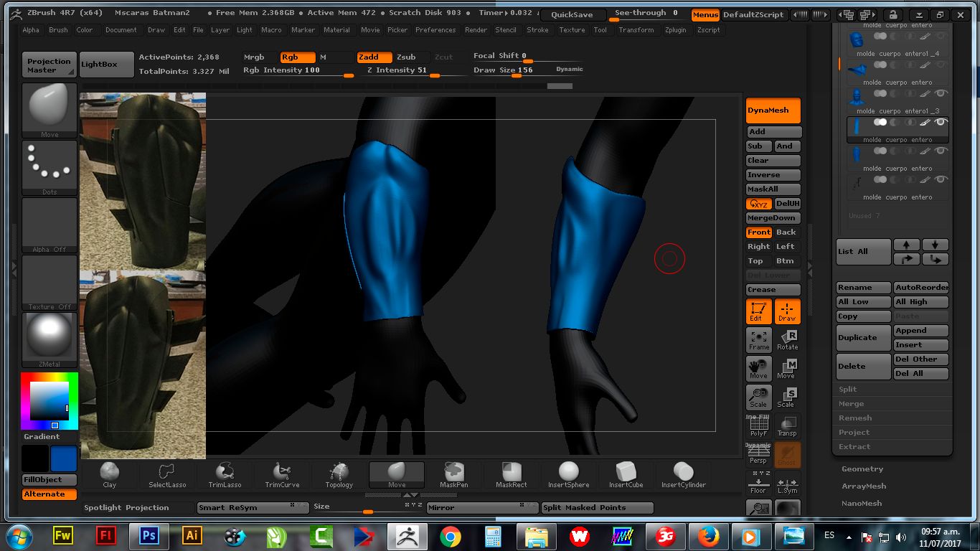
Task: Click the hand Move navigation icon
Action: (x=759, y=368)
